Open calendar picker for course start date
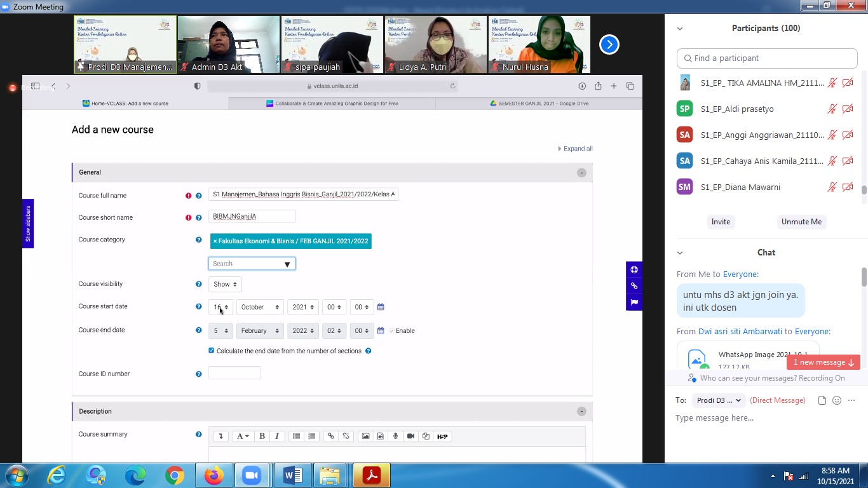Viewport: 868px width, 488px height. click(381, 308)
